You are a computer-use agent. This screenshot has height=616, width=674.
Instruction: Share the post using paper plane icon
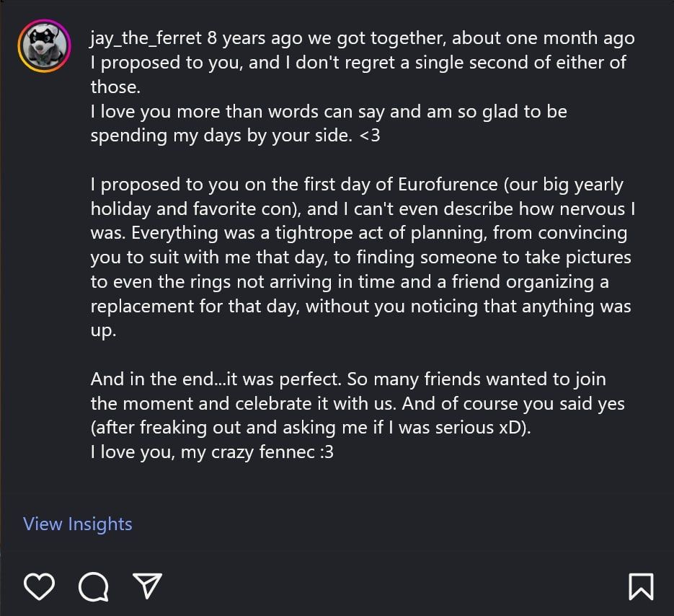pyautogui.click(x=148, y=586)
